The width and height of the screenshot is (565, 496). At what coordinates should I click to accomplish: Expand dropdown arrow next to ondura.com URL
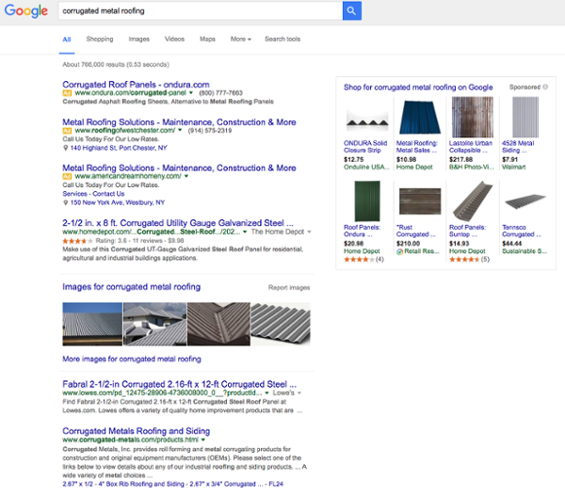pyautogui.click(x=191, y=93)
